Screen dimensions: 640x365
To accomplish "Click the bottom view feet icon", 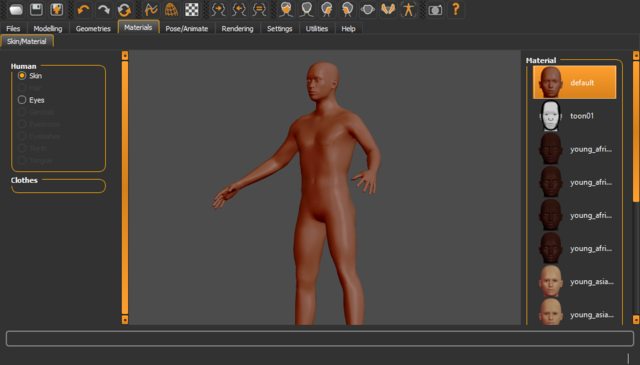I will coord(388,9).
